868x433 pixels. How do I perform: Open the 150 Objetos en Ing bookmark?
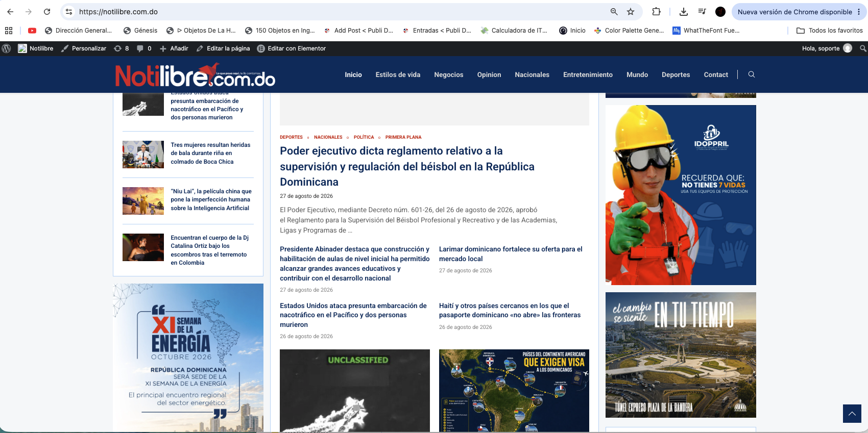click(280, 31)
